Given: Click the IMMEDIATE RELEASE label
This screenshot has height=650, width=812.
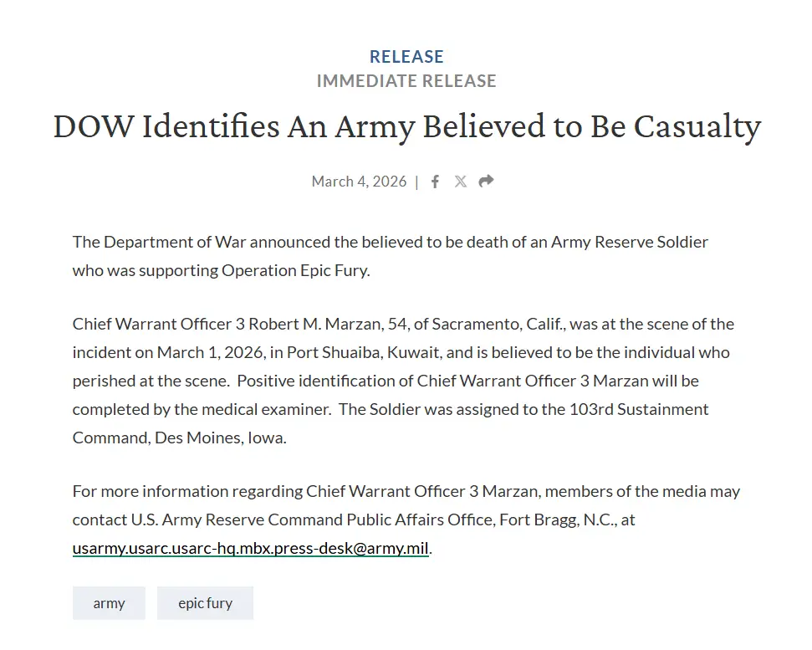Looking at the screenshot, I should click(x=406, y=81).
